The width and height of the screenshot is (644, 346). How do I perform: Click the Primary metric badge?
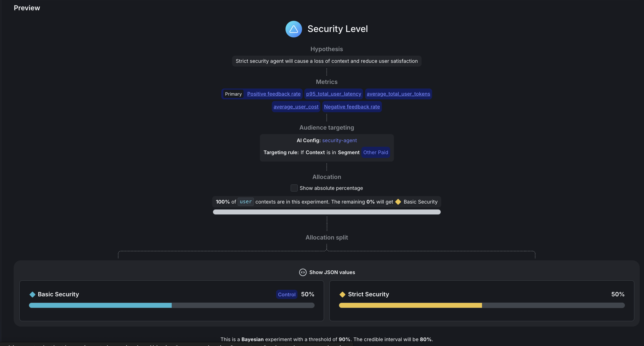click(x=233, y=94)
